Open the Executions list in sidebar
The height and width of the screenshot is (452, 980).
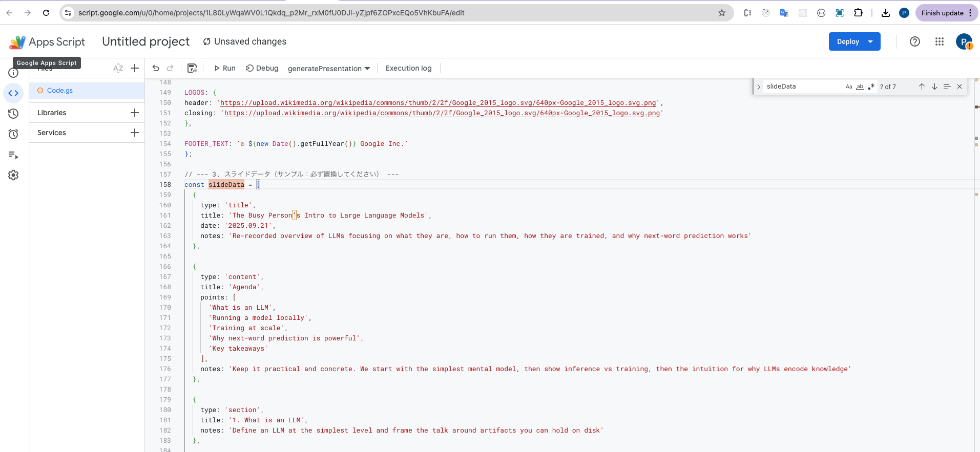13,155
